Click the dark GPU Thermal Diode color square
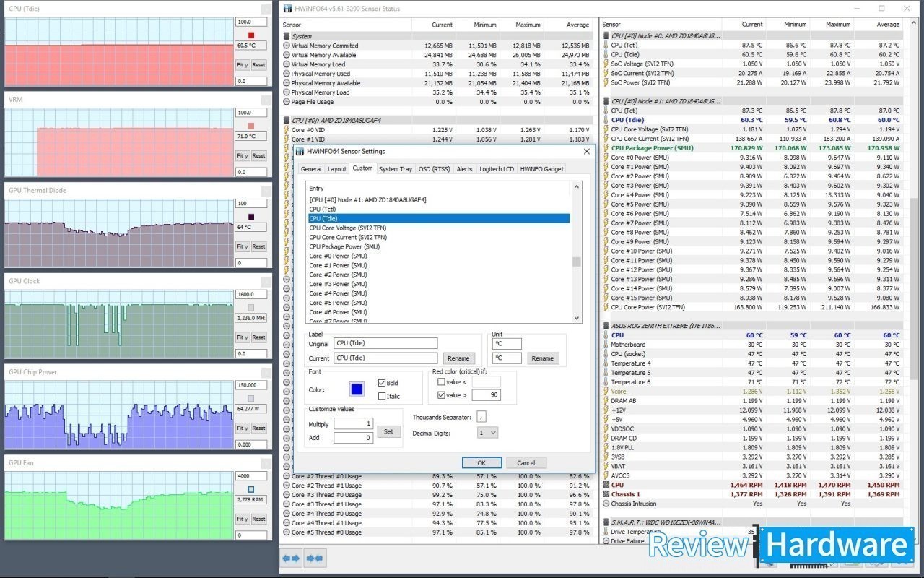 point(251,217)
